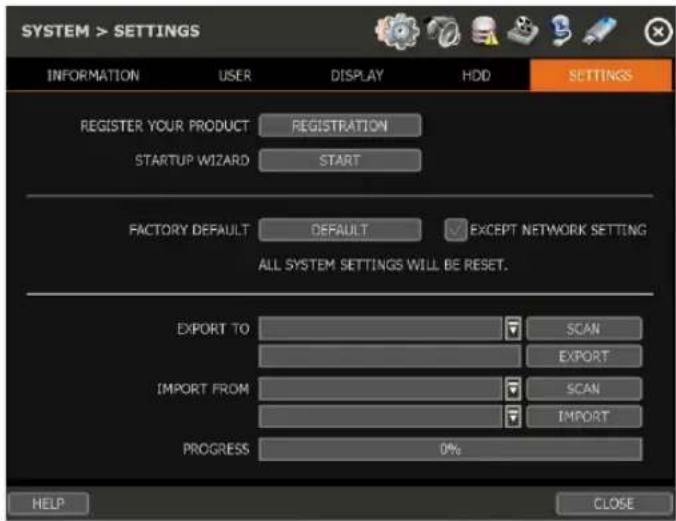Click the 'REGISTER YOUR PRODUCT' label
676x521 pixels.
[165, 126]
